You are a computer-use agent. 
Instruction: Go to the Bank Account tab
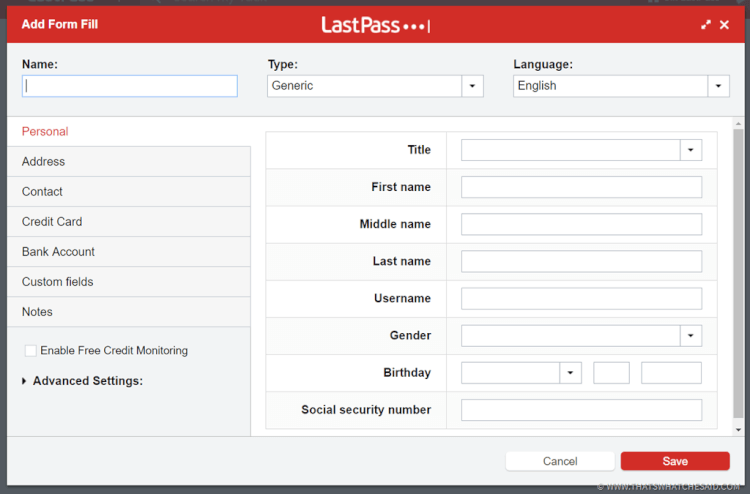tap(129, 252)
